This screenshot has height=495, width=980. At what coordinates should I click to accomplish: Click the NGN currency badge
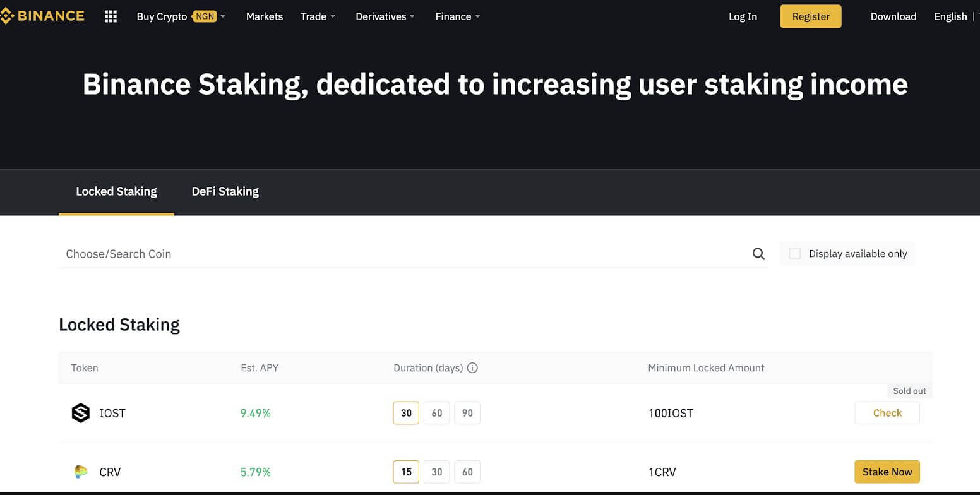(x=205, y=16)
